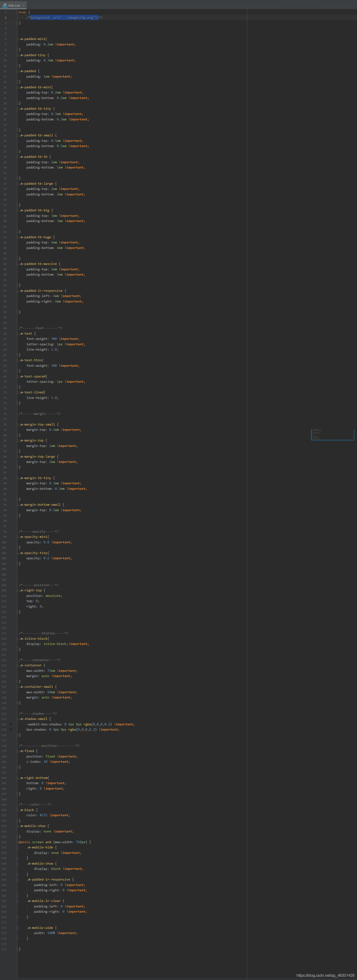Screen dimensions: 357x980
Task: Open the gutter color swatch on the box-shadow line
Action: point(11,729)
